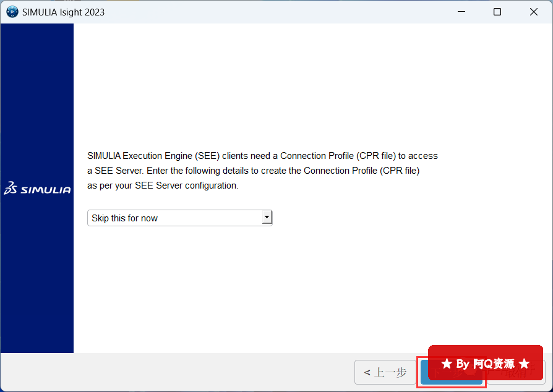Click the 3DS symbol in the sidebar logo

[11, 189]
